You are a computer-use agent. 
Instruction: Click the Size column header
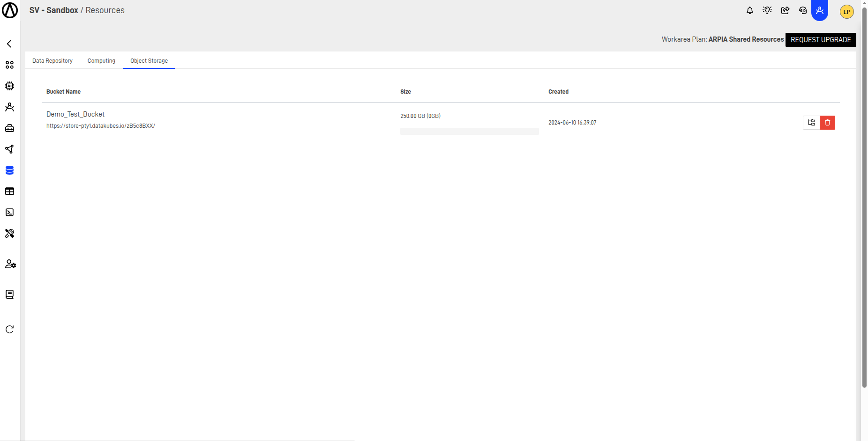(x=405, y=92)
